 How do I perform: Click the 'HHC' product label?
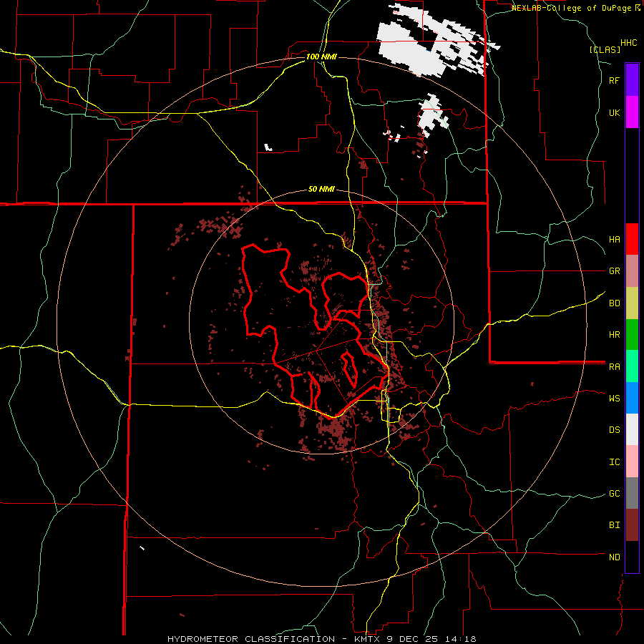click(x=628, y=43)
